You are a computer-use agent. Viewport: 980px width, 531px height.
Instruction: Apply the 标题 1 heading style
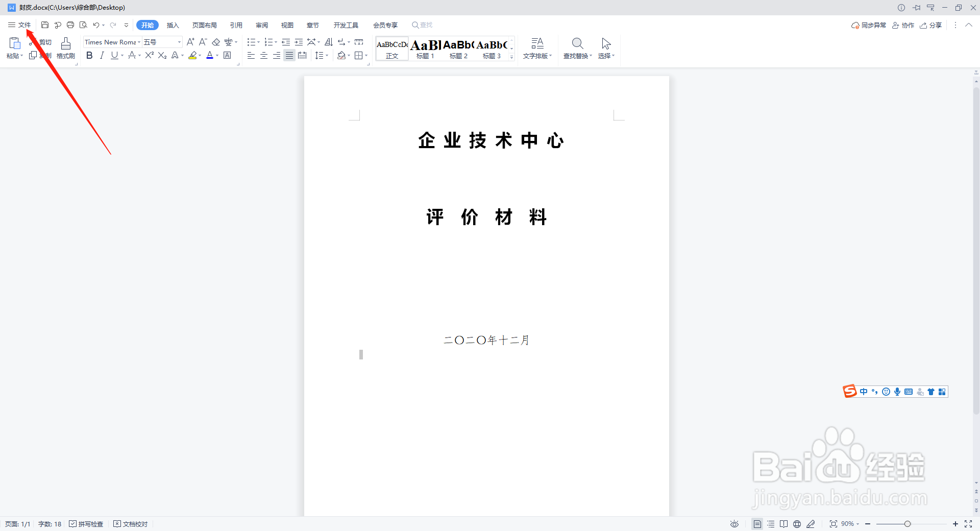point(425,49)
